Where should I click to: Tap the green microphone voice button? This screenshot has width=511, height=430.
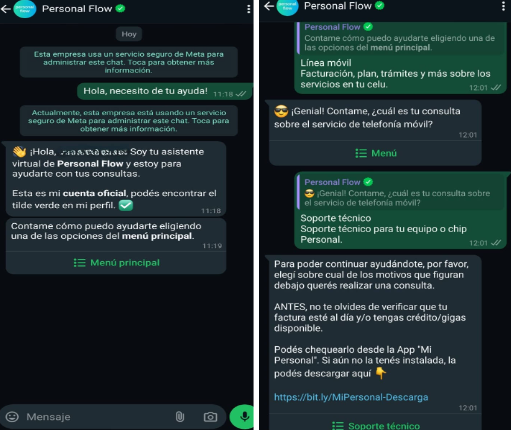(243, 417)
